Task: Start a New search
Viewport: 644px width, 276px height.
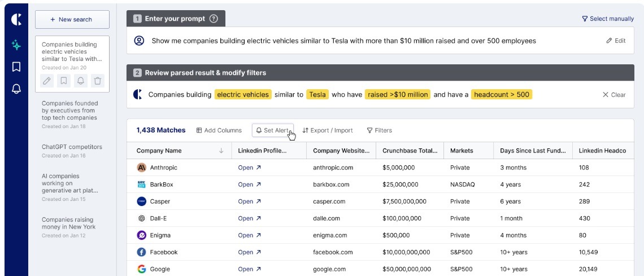Action: pos(72,19)
